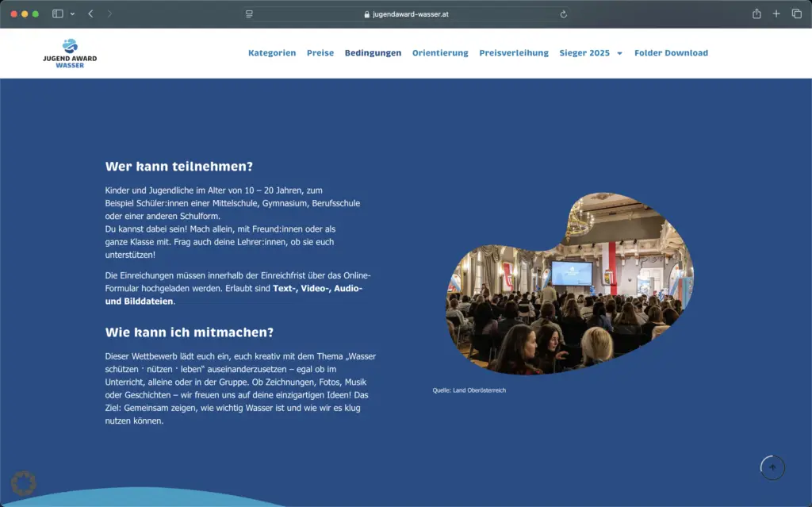Click the forward navigation chevron
812x507 pixels.
click(x=109, y=13)
